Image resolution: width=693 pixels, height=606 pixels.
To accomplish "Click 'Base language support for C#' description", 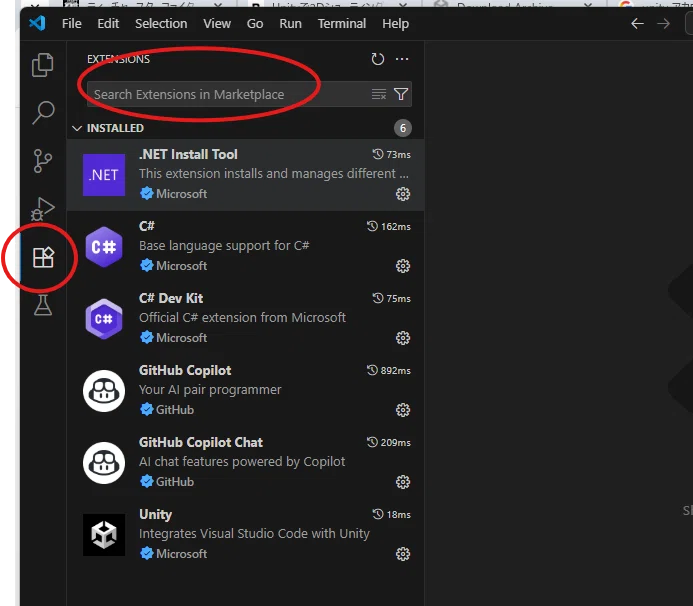I will point(224,246).
